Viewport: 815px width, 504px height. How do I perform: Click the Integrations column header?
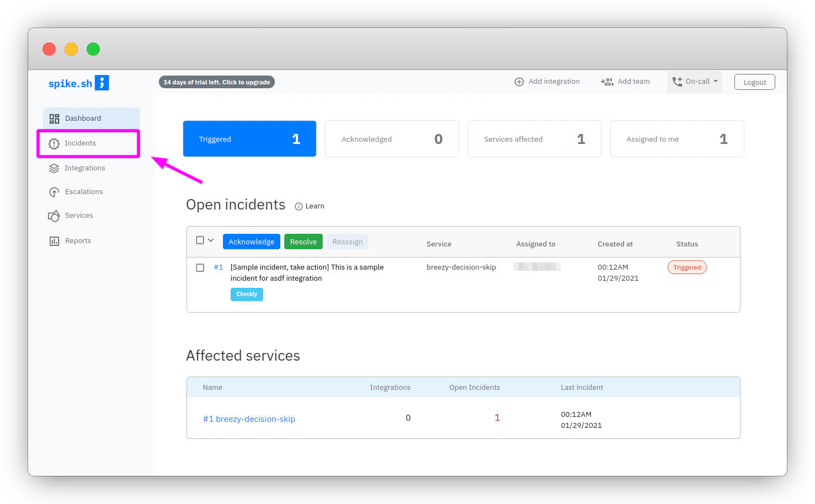tap(390, 388)
